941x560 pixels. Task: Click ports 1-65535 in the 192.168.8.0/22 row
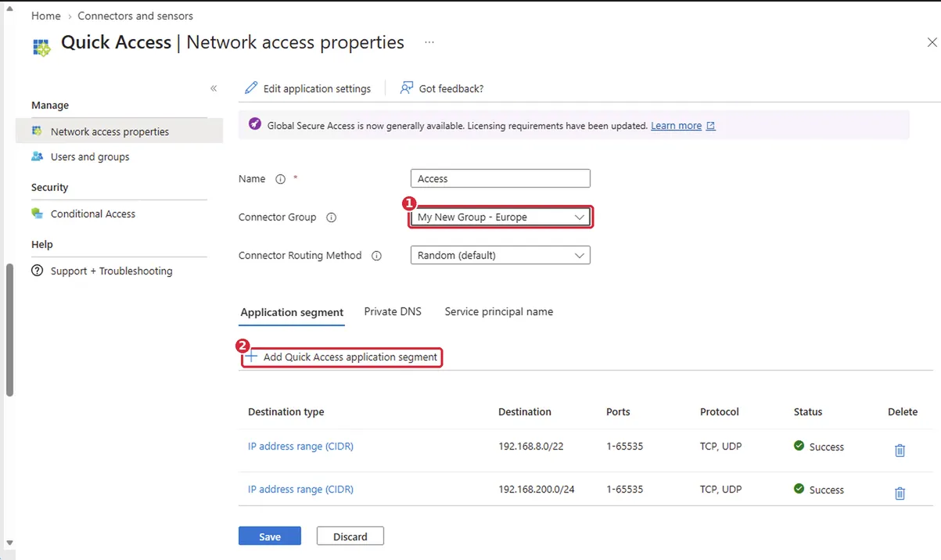pos(624,446)
